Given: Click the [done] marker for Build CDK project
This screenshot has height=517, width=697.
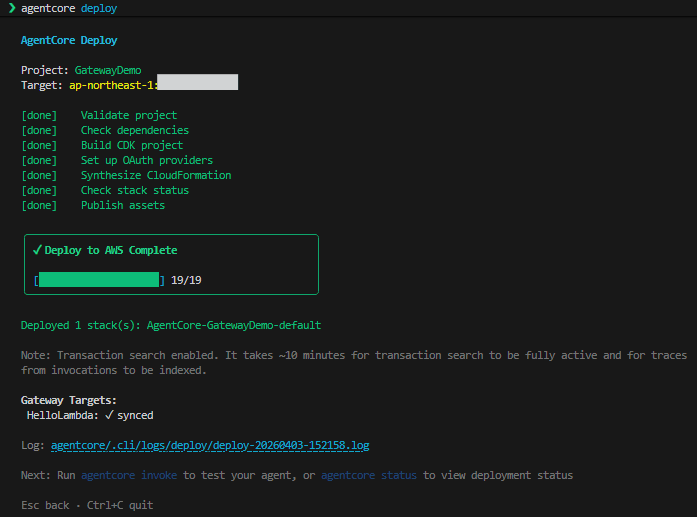Looking at the screenshot, I should coord(39,145).
